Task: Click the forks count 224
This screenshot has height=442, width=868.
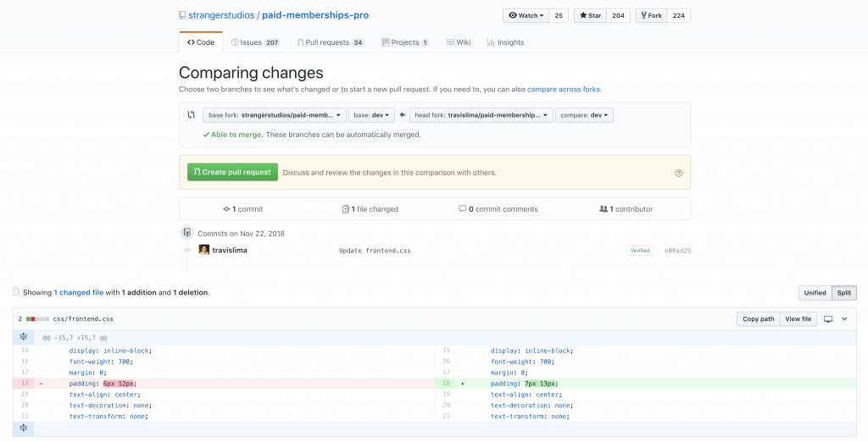Action: (679, 15)
